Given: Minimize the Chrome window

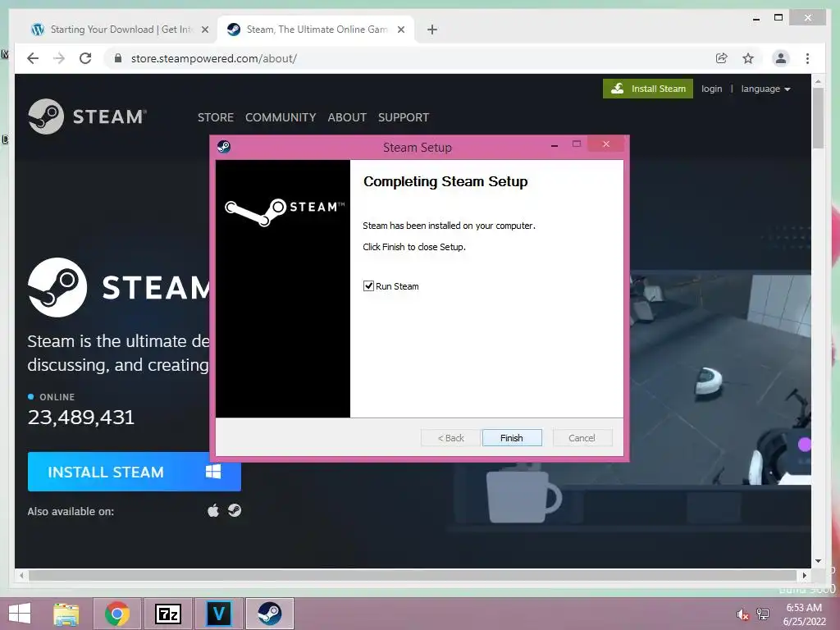Looking at the screenshot, I should pyautogui.click(x=756, y=18).
